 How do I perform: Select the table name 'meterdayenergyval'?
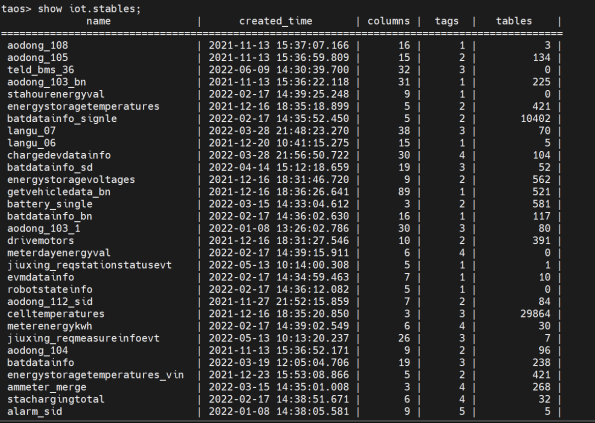click(59, 253)
